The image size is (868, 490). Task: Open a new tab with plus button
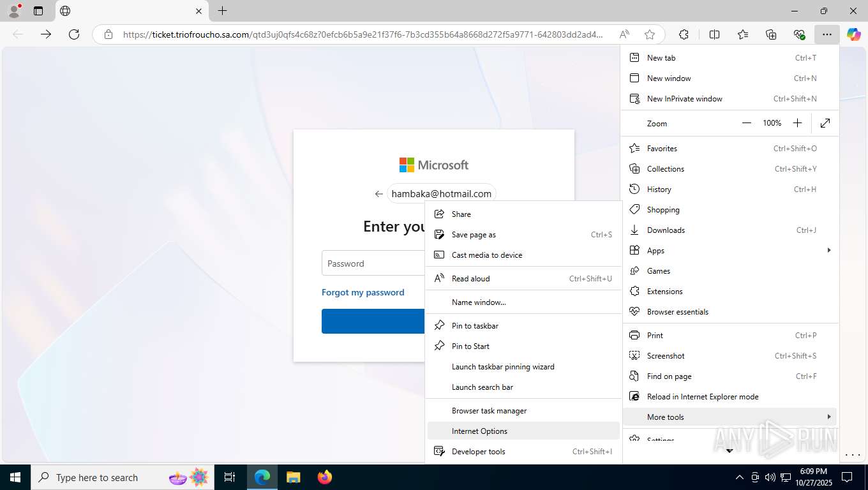pos(222,11)
